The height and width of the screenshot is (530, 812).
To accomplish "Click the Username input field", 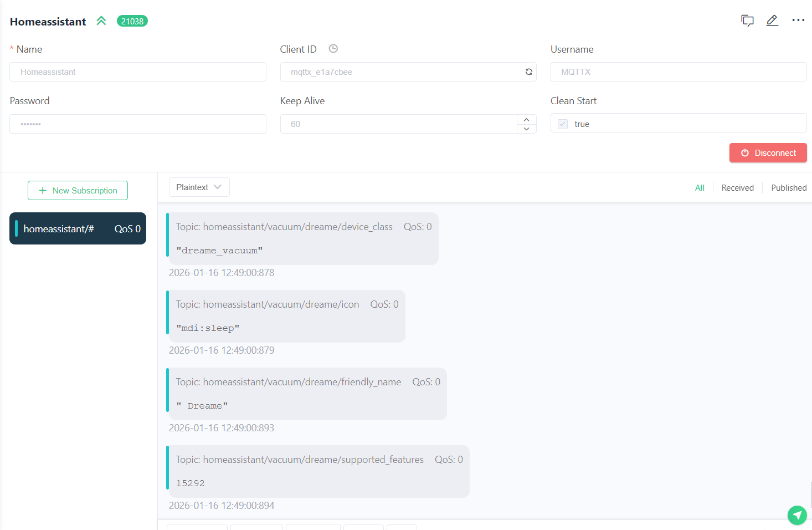I will pyautogui.click(x=679, y=72).
